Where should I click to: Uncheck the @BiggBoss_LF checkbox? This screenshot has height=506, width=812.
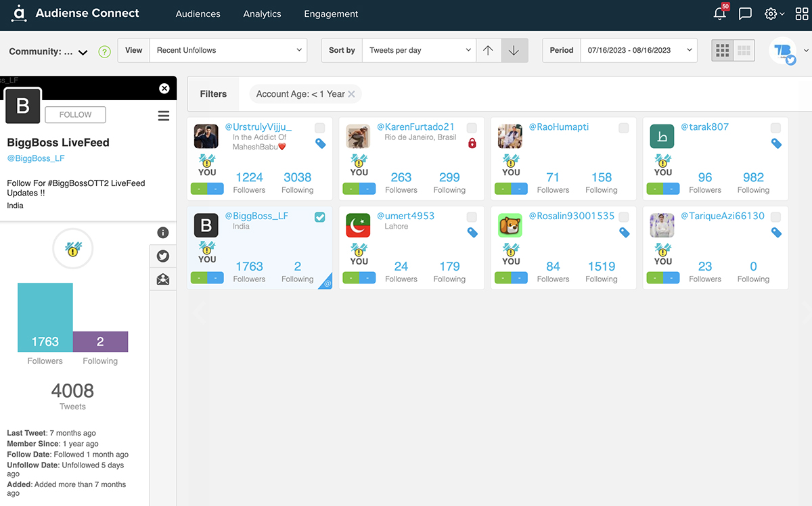coord(319,216)
